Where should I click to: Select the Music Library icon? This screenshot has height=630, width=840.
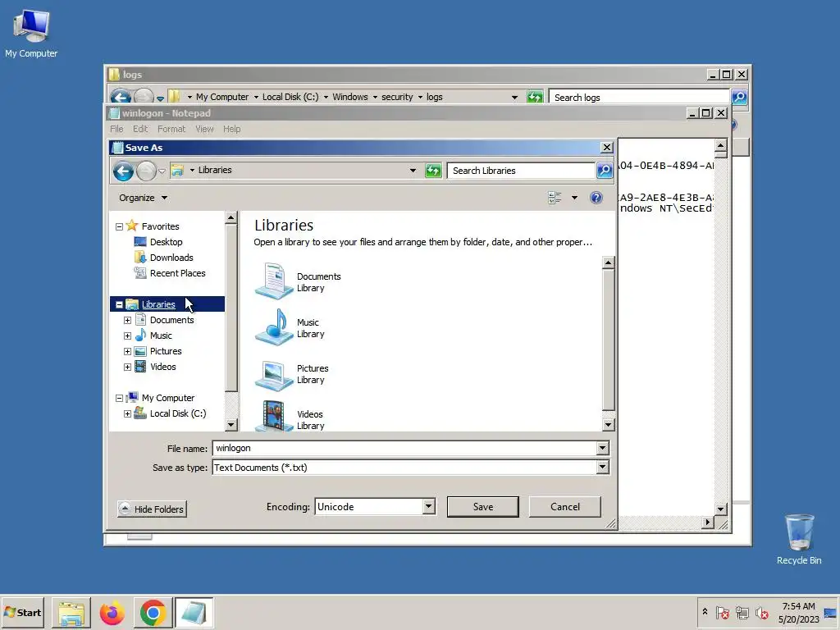274,327
